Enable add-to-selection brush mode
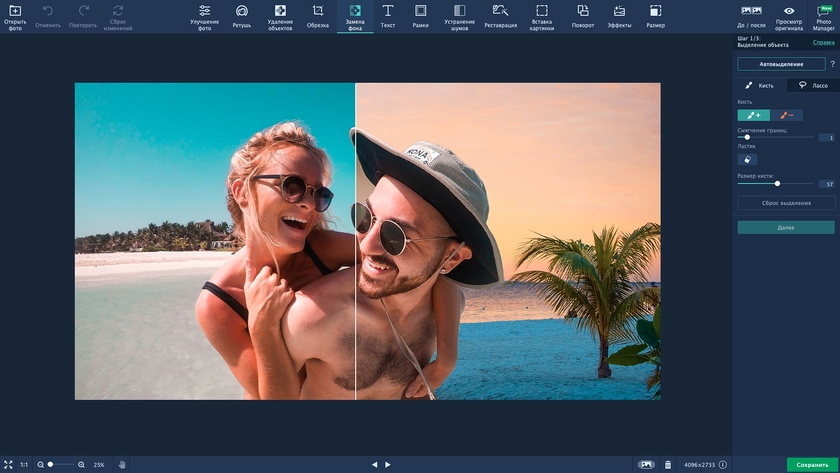 (753, 115)
